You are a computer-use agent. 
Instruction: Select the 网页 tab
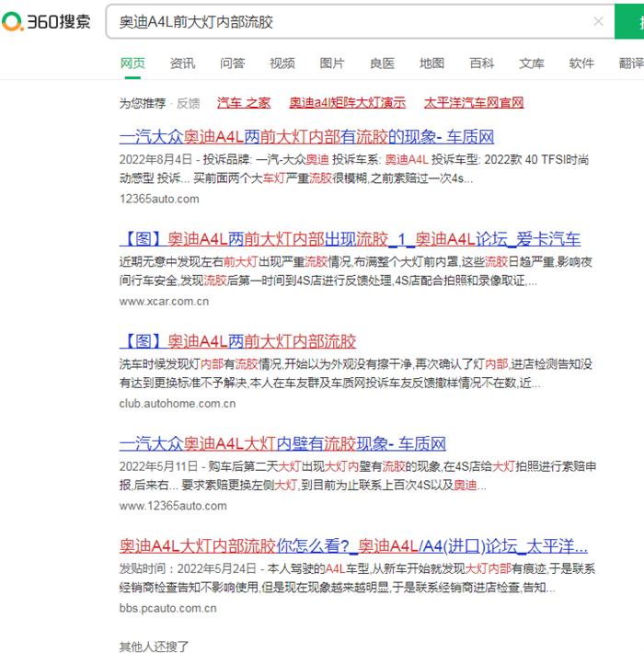click(x=132, y=63)
